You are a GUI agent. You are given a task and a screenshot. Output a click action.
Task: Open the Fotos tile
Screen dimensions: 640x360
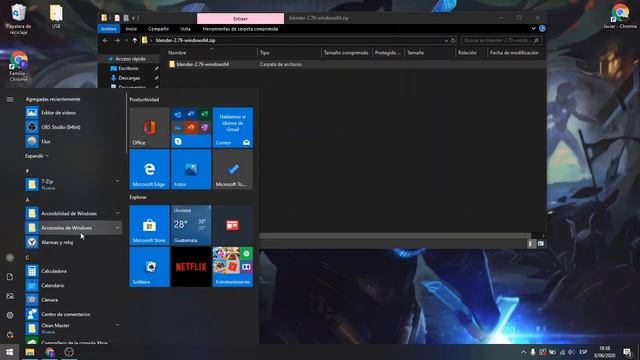click(191, 169)
